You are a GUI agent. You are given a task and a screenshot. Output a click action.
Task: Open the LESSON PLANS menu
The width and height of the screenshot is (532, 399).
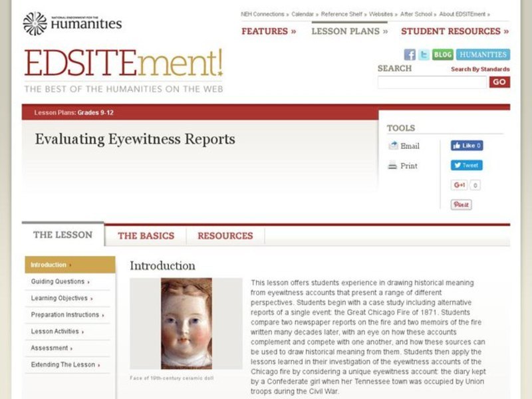[350, 31]
